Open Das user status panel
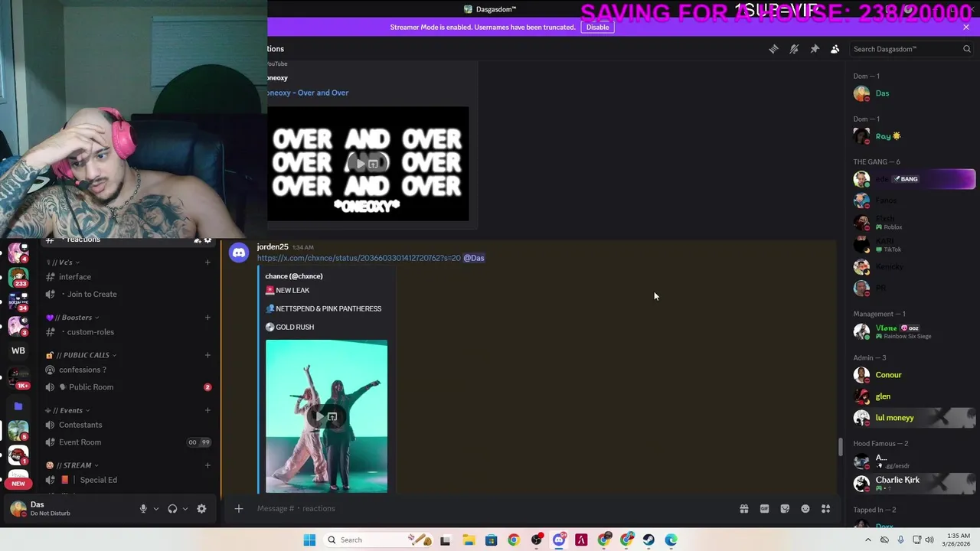Viewport: 980px width, 551px height. click(50, 509)
